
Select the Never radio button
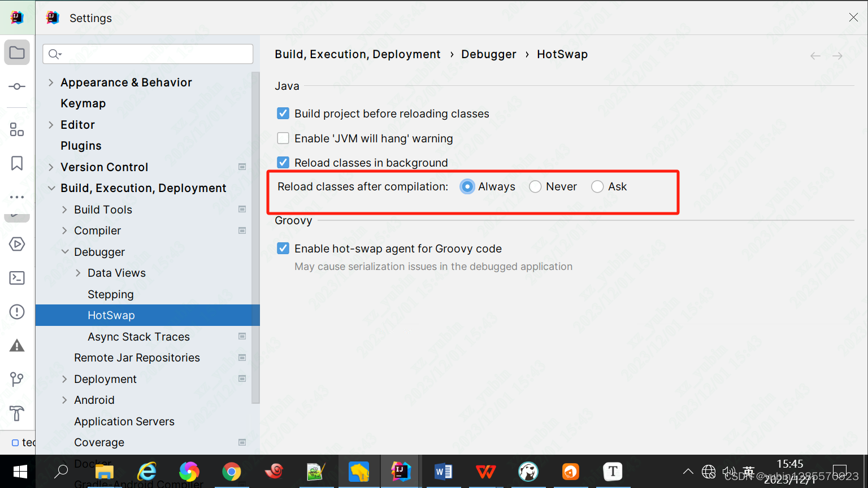tap(535, 186)
